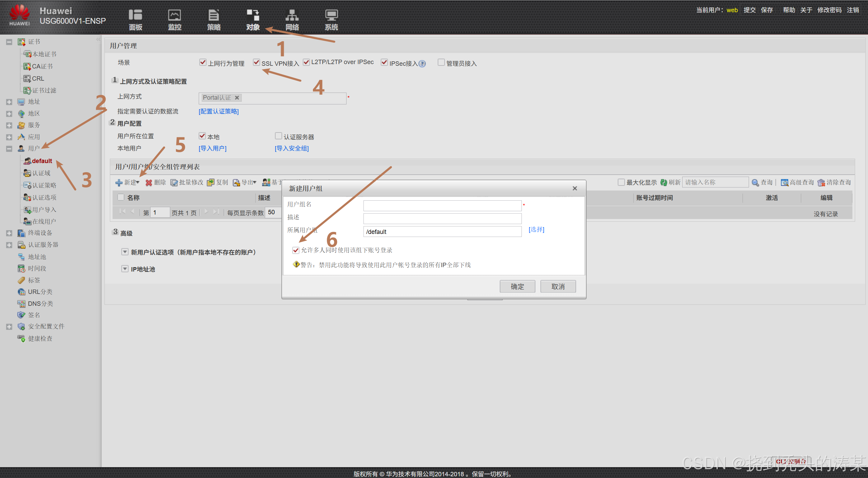
Task: Click the 刷新 refresh icon
Action: coord(664,183)
